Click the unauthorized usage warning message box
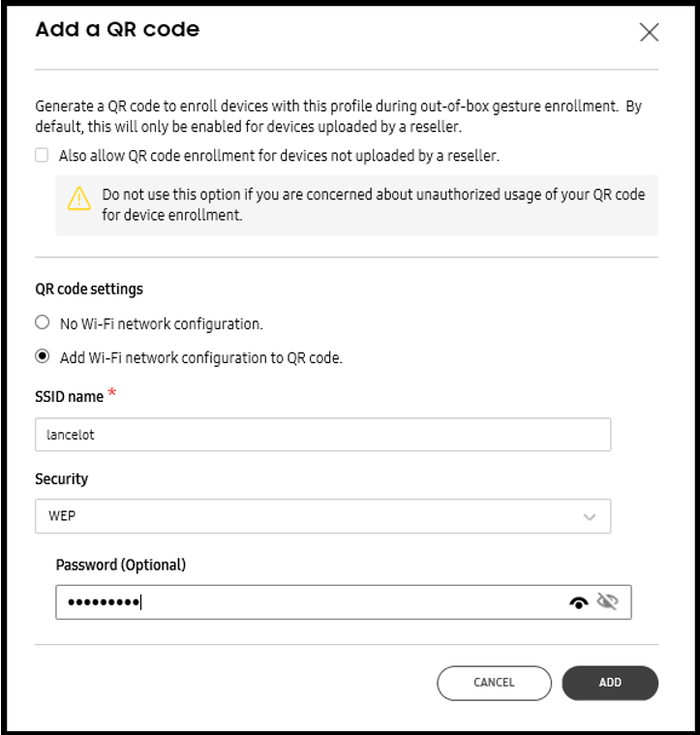This screenshot has width=700, height=735. pyautogui.click(x=357, y=205)
